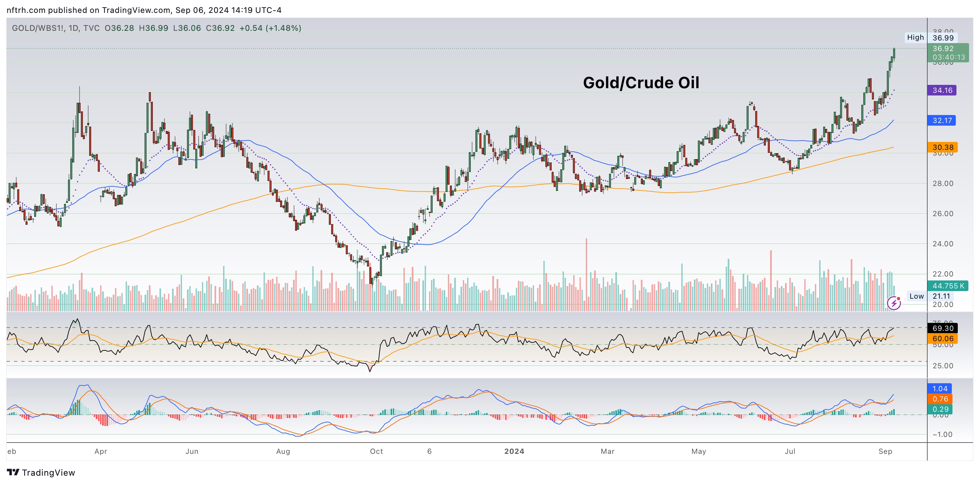The height and width of the screenshot is (484, 980).
Task: Click the nftrh.com published header text
Action: tap(144, 10)
